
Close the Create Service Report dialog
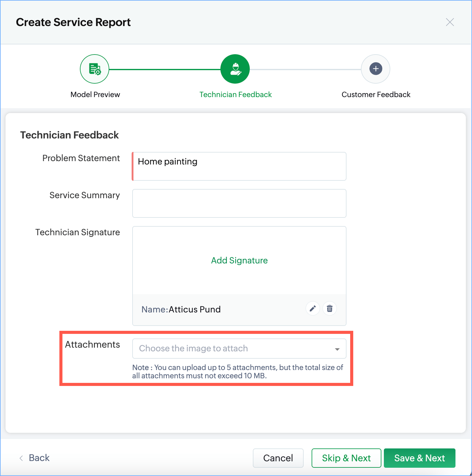450,22
